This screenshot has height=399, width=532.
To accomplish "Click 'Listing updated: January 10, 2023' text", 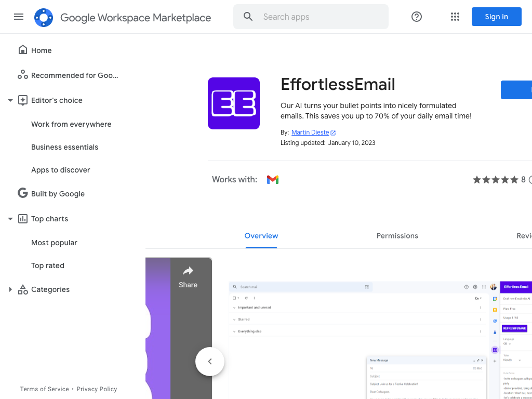I will pos(328,143).
